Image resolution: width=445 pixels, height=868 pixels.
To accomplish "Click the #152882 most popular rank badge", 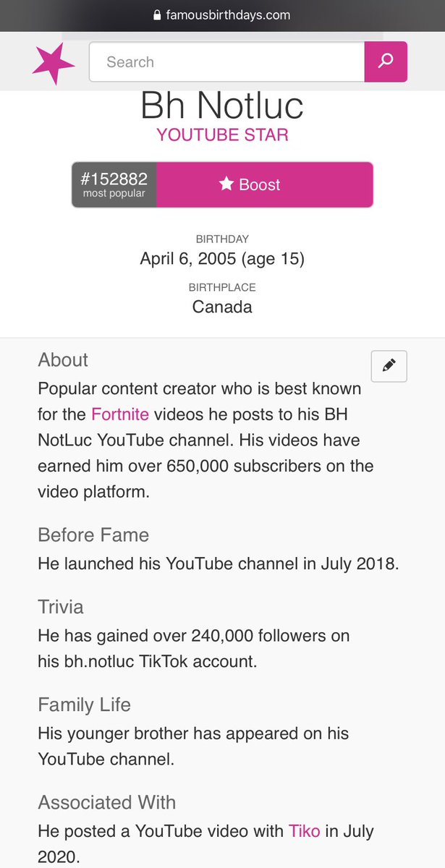I will 114,184.
